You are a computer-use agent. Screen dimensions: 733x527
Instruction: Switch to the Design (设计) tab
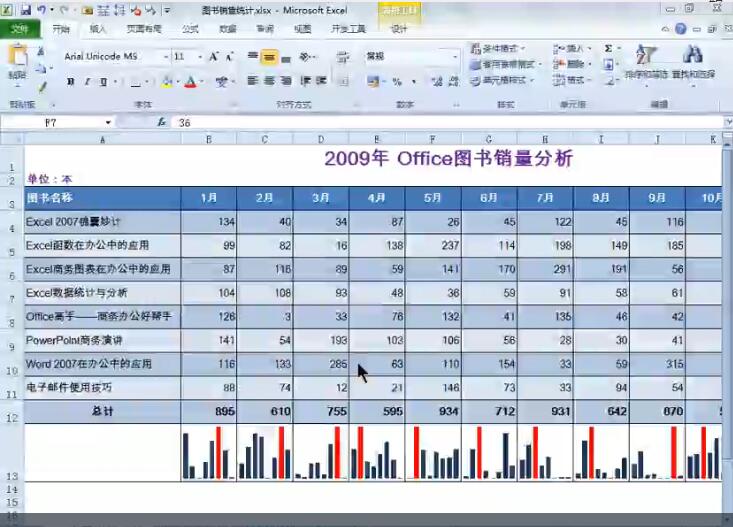pyautogui.click(x=399, y=29)
